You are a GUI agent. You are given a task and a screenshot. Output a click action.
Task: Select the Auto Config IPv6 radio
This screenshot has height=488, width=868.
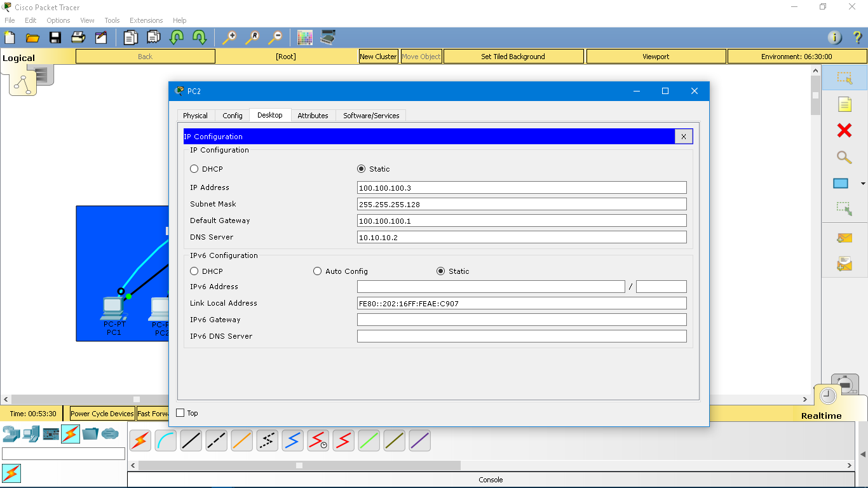[x=318, y=271]
